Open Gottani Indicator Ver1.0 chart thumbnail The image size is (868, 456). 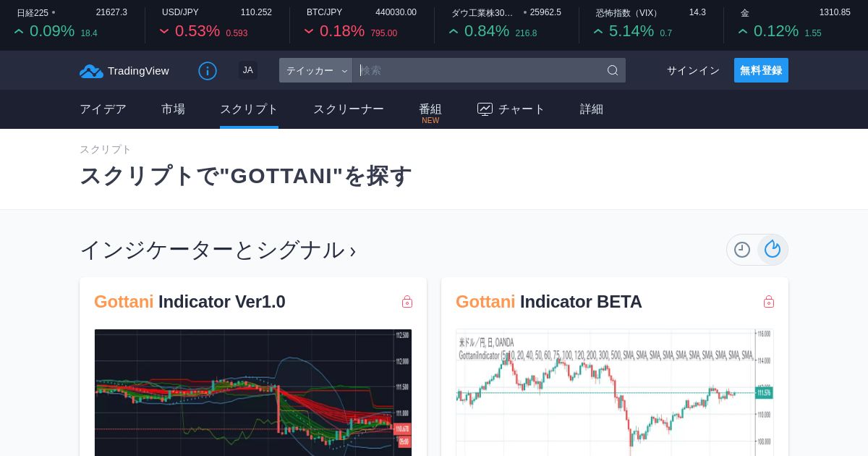click(253, 392)
